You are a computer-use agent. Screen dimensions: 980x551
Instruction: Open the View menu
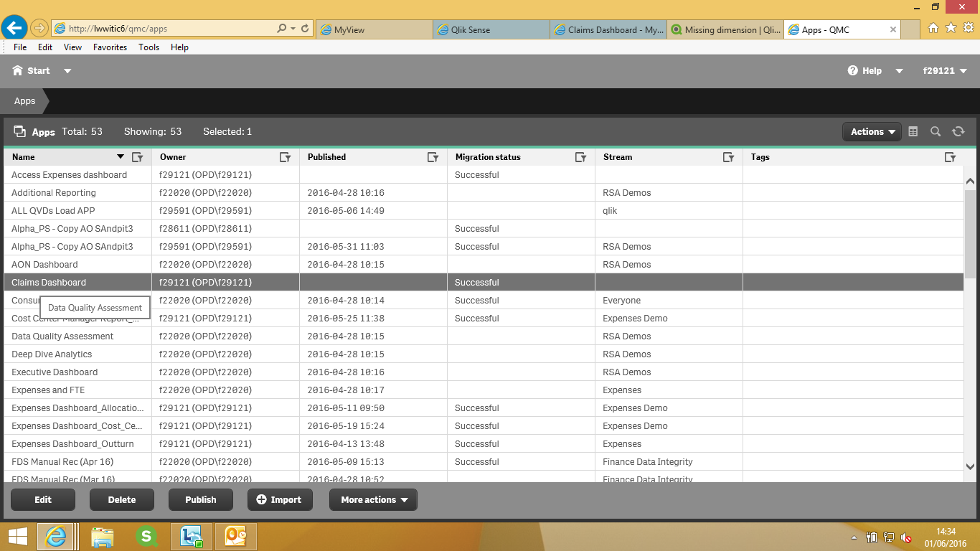pyautogui.click(x=72, y=47)
